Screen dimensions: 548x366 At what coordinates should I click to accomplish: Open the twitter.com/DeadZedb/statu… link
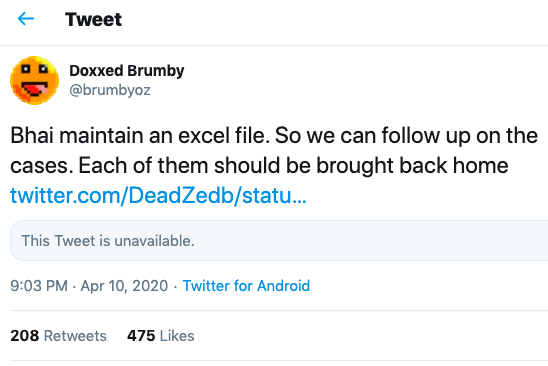pos(158,195)
